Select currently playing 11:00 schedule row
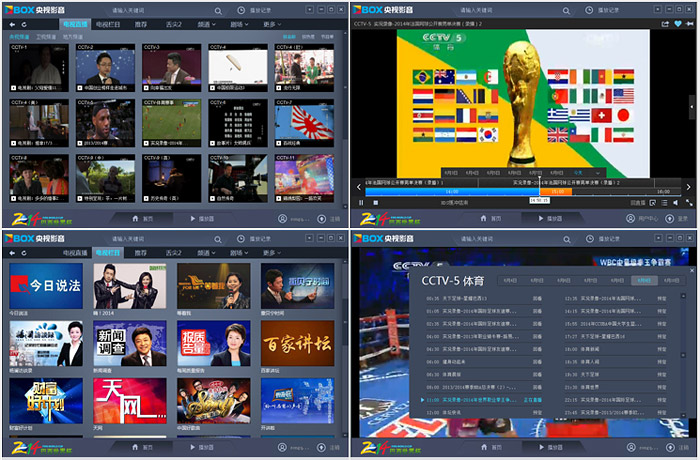The image size is (700, 460). (x=482, y=400)
